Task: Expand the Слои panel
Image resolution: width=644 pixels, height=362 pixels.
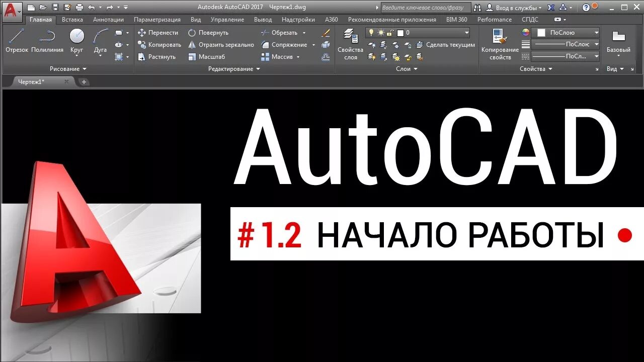Action: [x=407, y=69]
